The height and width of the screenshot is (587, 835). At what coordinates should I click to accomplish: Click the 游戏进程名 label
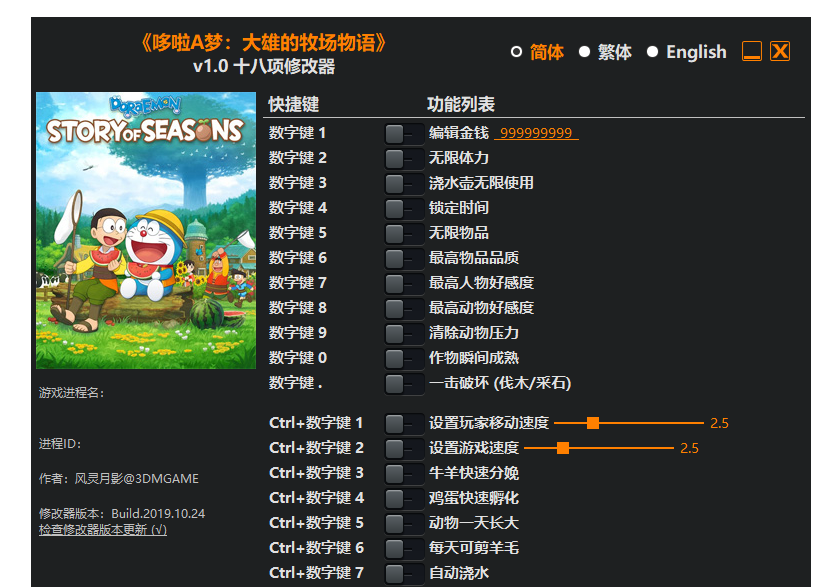(x=71, y=393)
